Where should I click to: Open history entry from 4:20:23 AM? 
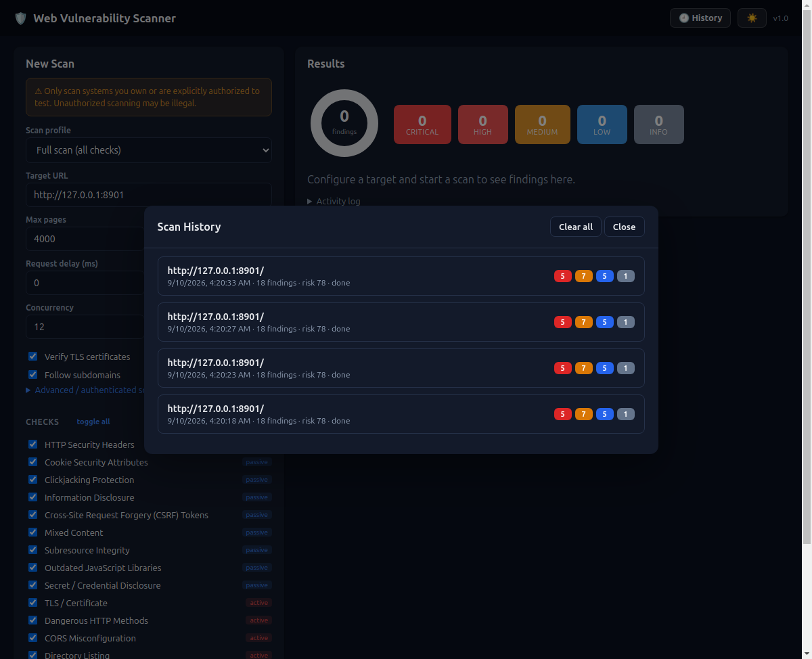click(x=401, y=368)
